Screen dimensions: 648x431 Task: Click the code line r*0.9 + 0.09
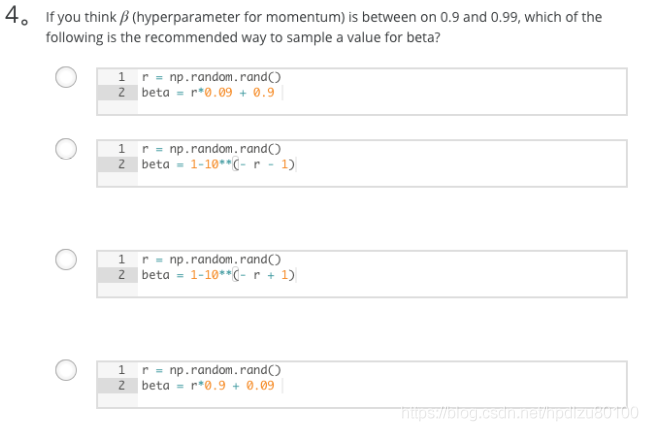point(208,386)
